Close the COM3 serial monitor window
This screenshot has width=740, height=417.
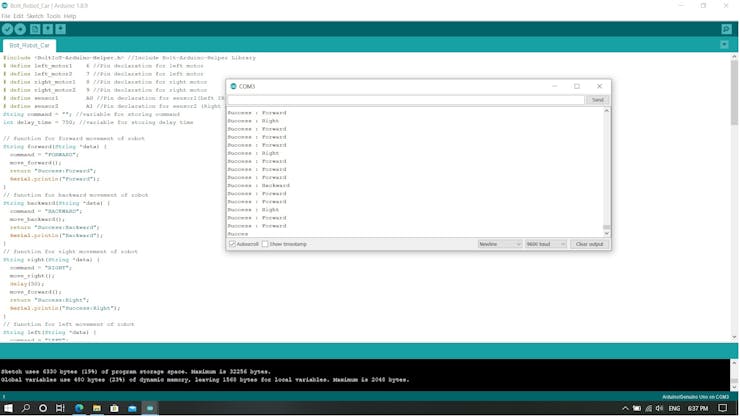tap(599, 86)
